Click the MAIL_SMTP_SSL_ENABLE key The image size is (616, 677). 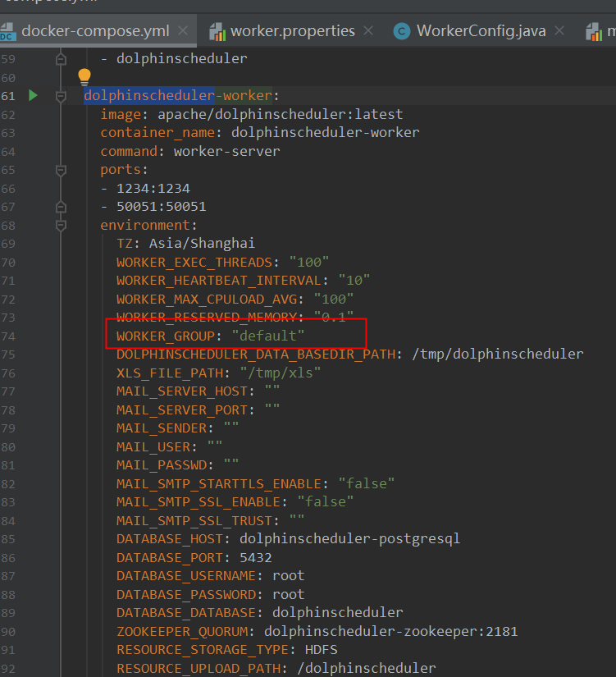(x=198, y=502)
